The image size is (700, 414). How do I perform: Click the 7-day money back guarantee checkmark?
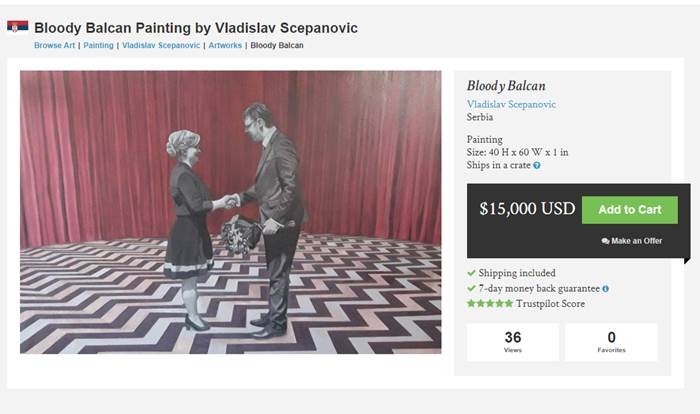(x=471, y=289)
